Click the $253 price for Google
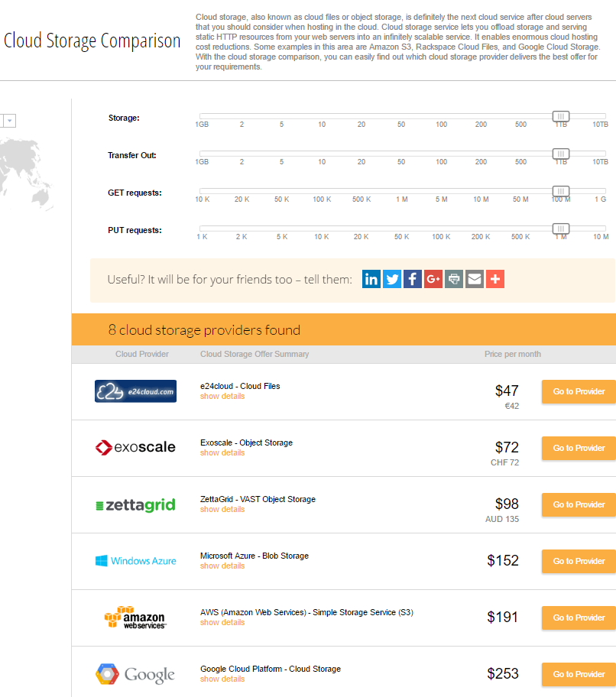The height and width of the screenshot is (697, 616). point(503,673)
